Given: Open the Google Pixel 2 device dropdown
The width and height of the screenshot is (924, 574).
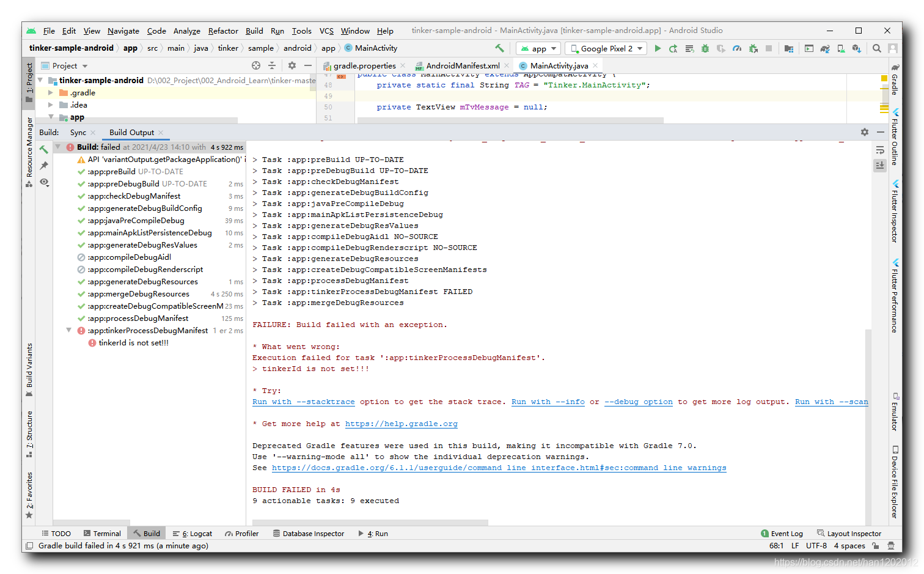Looking at the screenshot, I should pos(606,48).
